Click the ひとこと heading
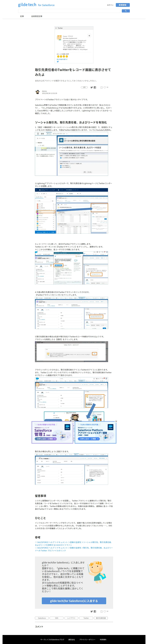Screen dimensions: 148x644 (40, 518)
